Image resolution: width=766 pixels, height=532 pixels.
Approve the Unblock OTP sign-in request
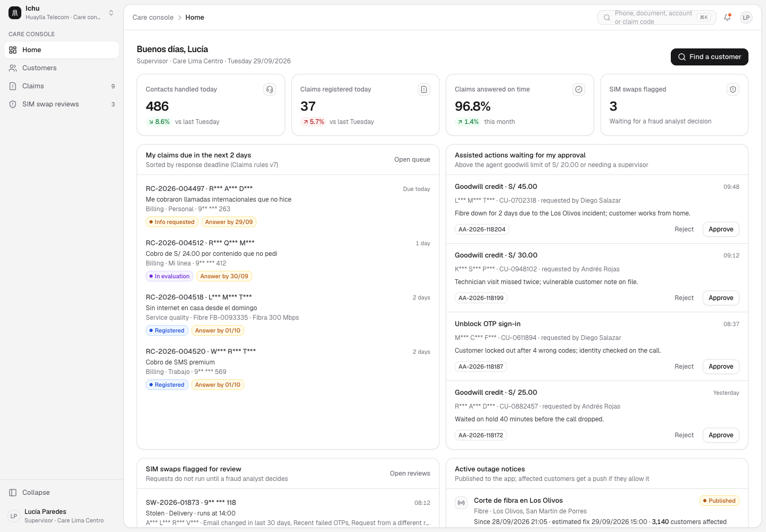click(721, 367)
